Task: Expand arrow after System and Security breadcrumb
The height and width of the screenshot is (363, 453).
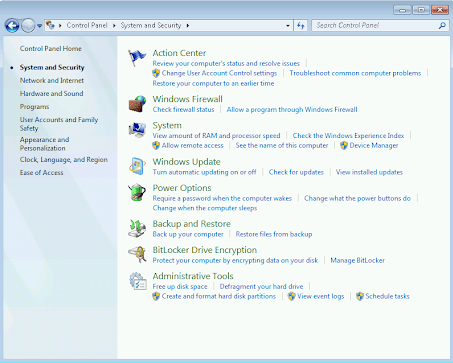Action: coord(188,25)
